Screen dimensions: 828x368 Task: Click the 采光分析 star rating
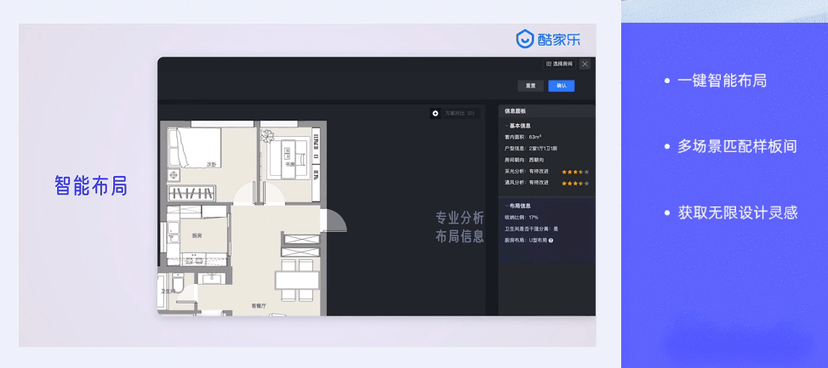coord(575,172)
